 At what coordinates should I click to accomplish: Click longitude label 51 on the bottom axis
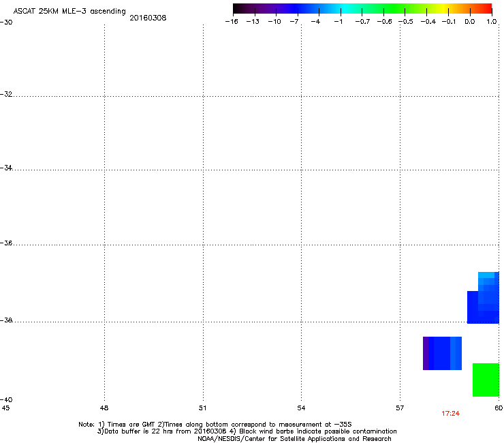tap(202, 408)
